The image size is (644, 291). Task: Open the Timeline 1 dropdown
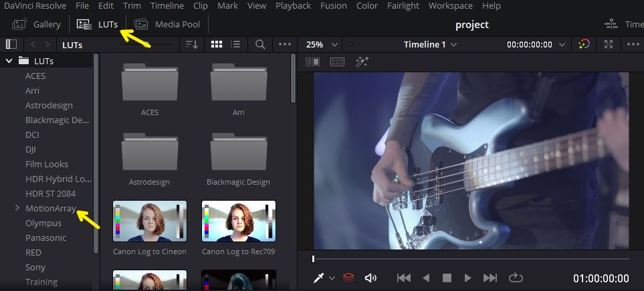(430, 45)
